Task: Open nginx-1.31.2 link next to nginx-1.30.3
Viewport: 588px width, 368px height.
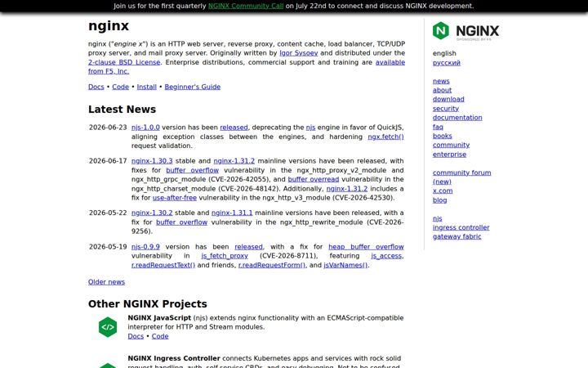Action: pyautogui.click(x=234, y=161)
